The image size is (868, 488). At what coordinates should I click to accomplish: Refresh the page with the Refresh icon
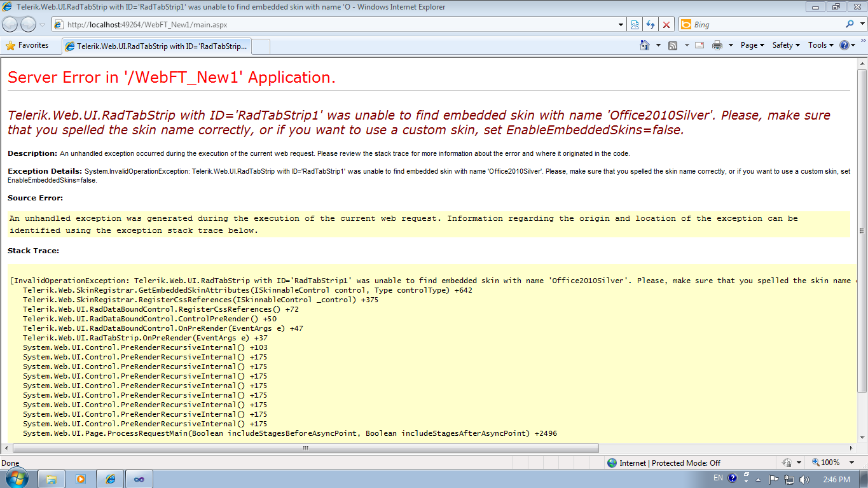[650, 25]
